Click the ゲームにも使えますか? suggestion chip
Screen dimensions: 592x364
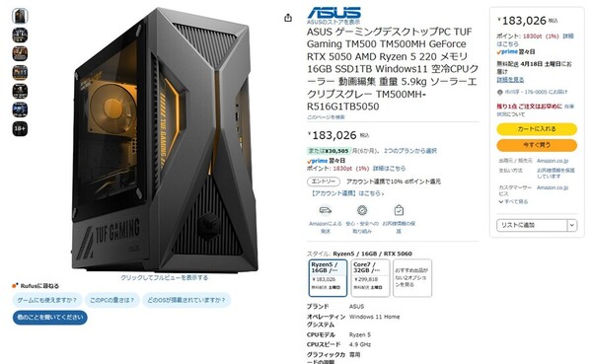(x=47, y=300)
